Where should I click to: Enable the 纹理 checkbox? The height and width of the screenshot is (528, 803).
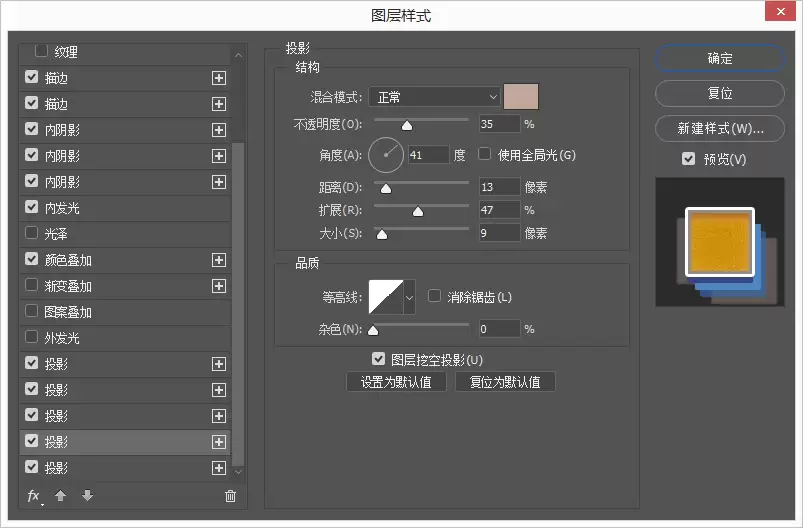[x=41, y=51]
